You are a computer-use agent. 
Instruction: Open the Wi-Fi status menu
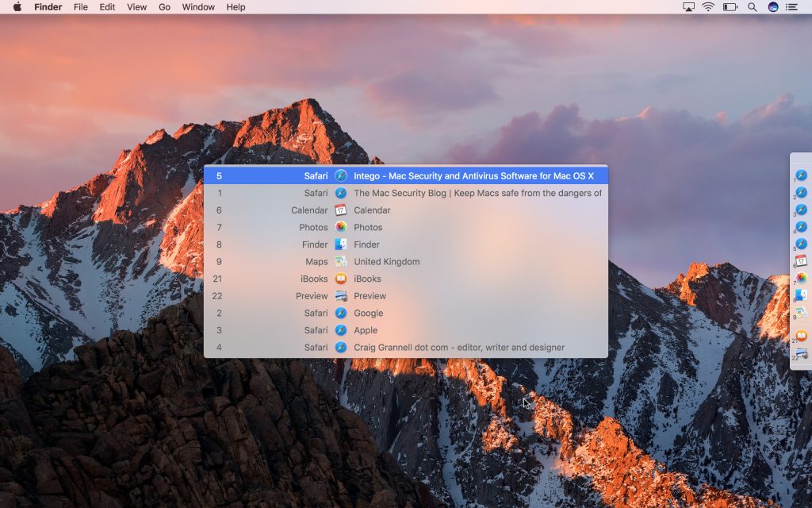[708, 7]
